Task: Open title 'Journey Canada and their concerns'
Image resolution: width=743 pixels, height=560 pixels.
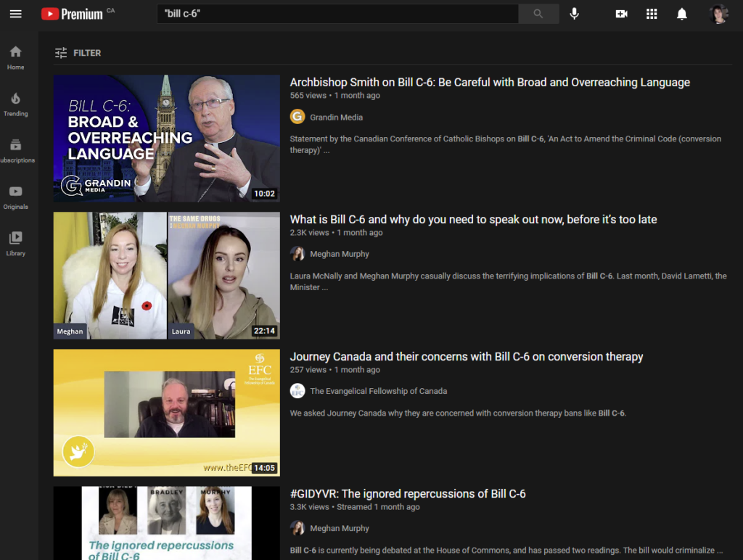Action: 467,357
